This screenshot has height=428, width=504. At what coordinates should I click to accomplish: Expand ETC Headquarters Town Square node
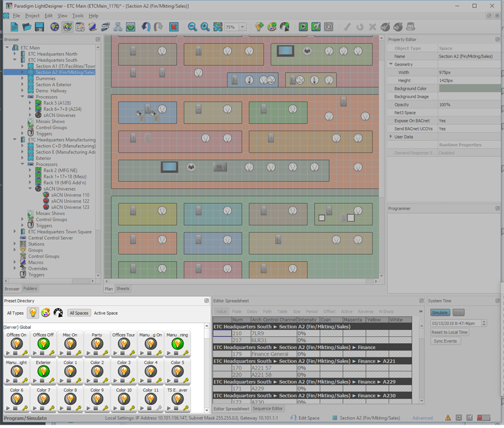(x=14, y=232)
